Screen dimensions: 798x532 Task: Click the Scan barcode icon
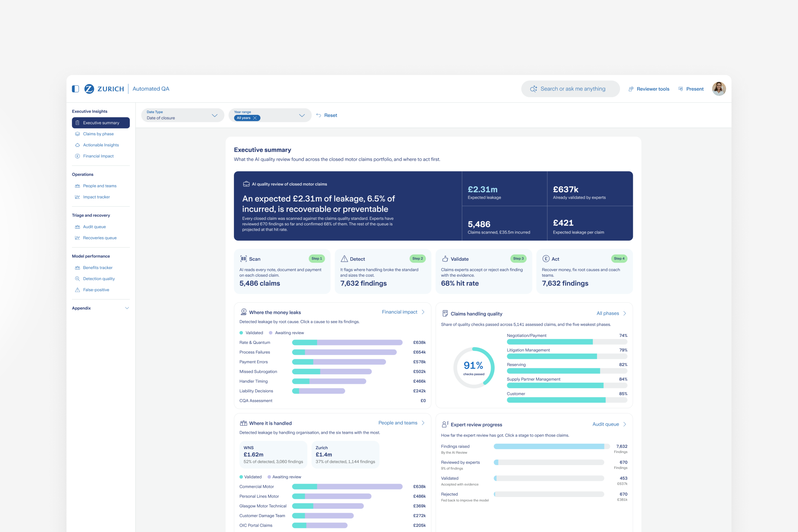coord(243,259)
